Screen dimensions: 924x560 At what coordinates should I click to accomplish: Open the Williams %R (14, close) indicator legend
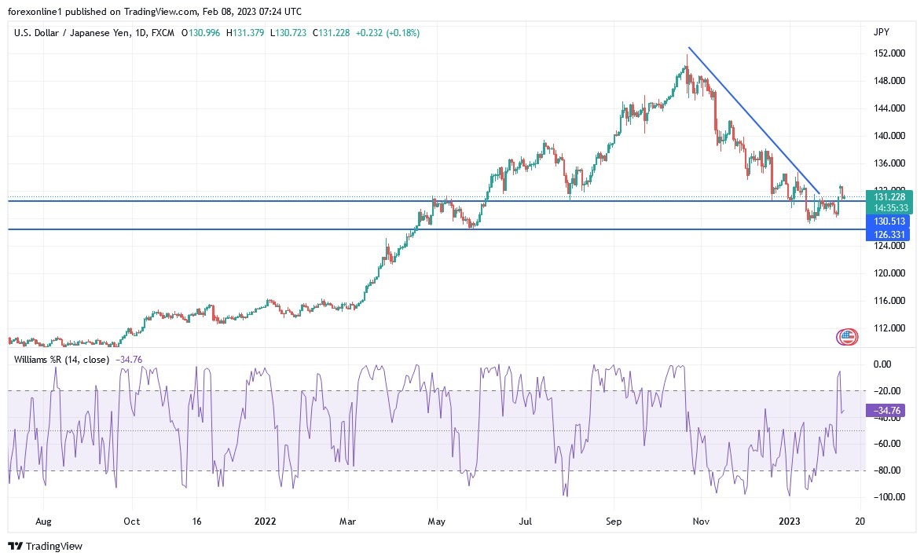tap(61, 359)
